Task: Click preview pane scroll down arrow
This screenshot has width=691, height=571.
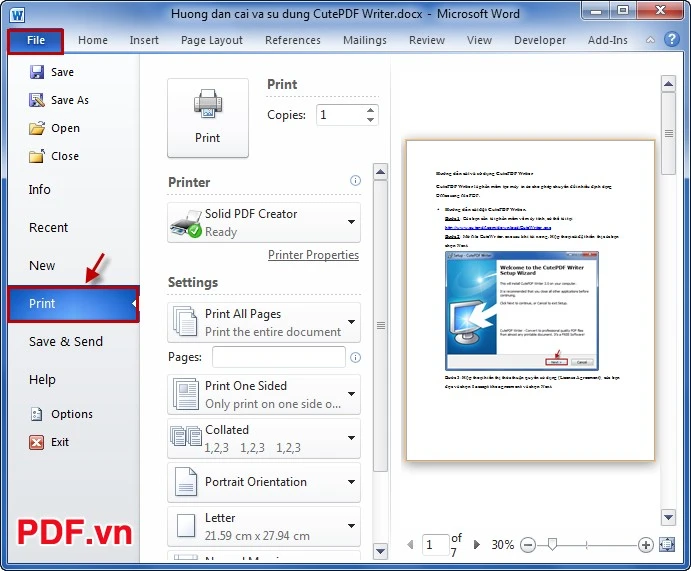Action: click(x=668, y=517)
